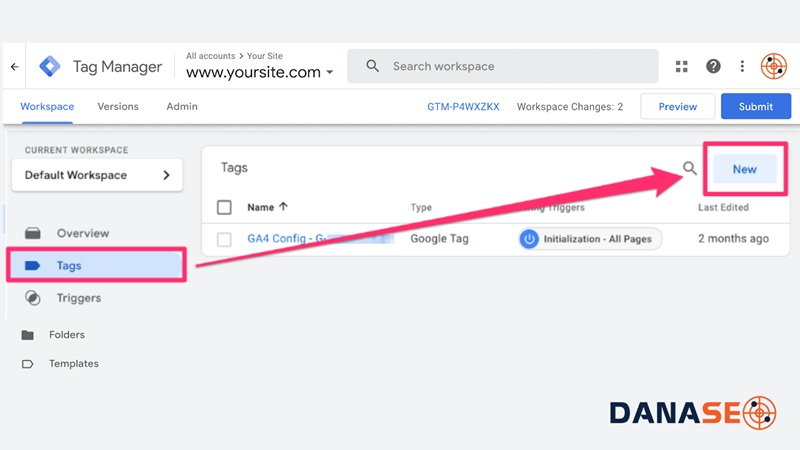Click the blue Submit button
The height and width of the screenshot is (450, 800).
[x=756, y=106]
